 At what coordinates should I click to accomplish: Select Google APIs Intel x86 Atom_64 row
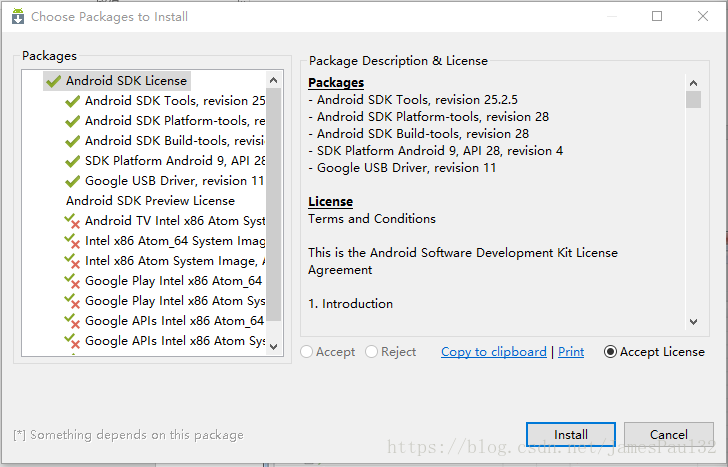coord(165,320)
